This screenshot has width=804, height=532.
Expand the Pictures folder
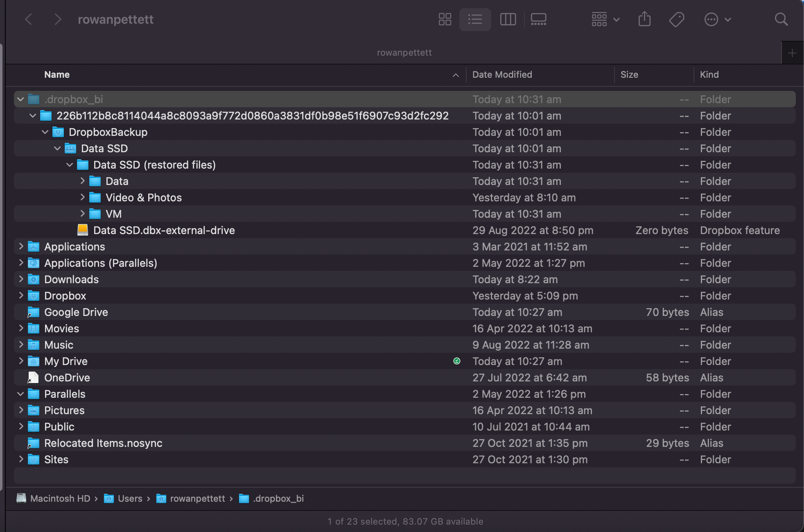(21, 410)
